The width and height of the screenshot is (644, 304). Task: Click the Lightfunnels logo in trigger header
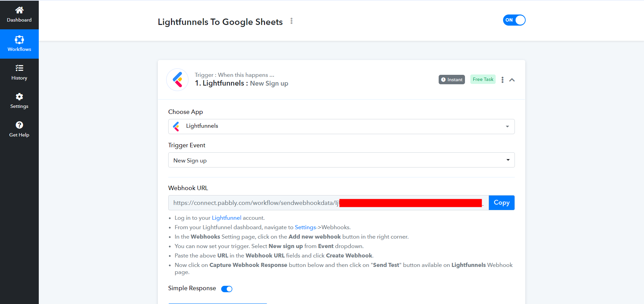pyautogui.click(x=177, y=80)
